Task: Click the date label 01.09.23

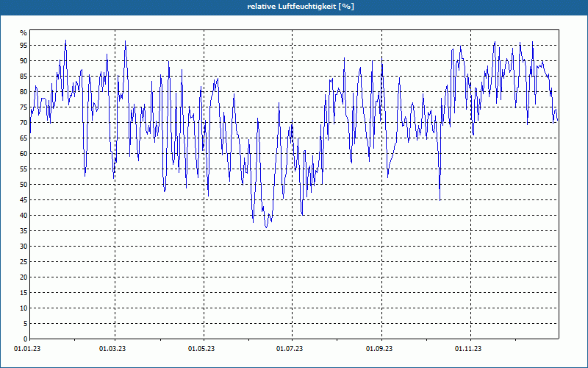Action: tap(379, 349)
